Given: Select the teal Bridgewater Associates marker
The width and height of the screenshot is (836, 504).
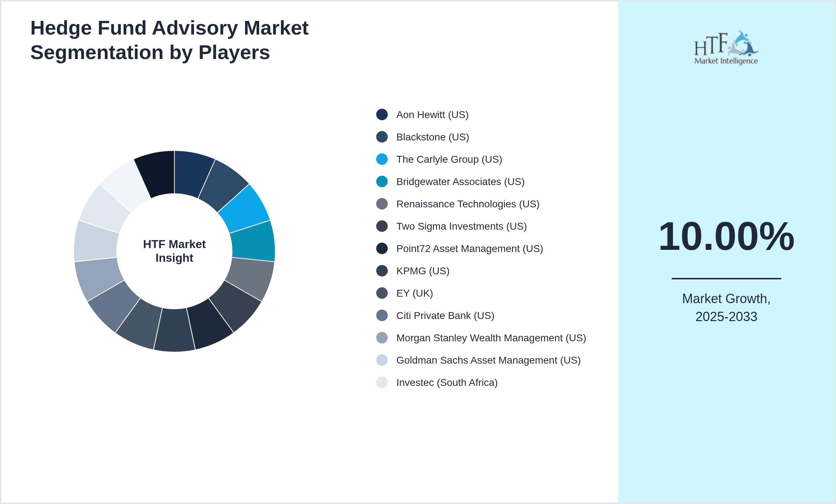Looking at the screenshot, I should [x=382, y=182].
